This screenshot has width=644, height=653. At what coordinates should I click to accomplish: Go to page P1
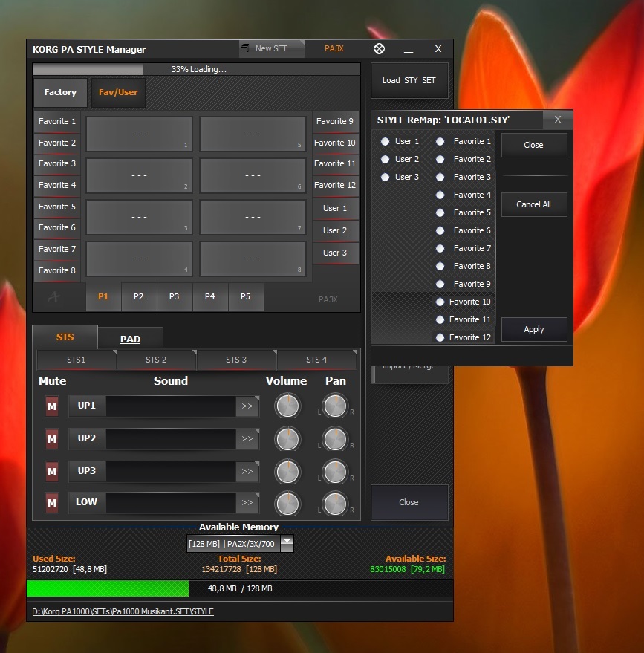103,296
